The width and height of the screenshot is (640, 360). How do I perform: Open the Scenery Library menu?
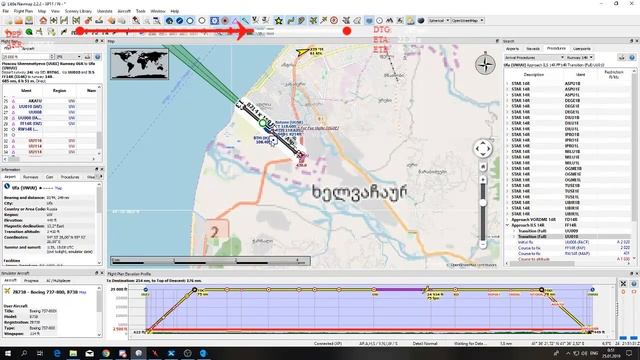(x=78, y=11)
